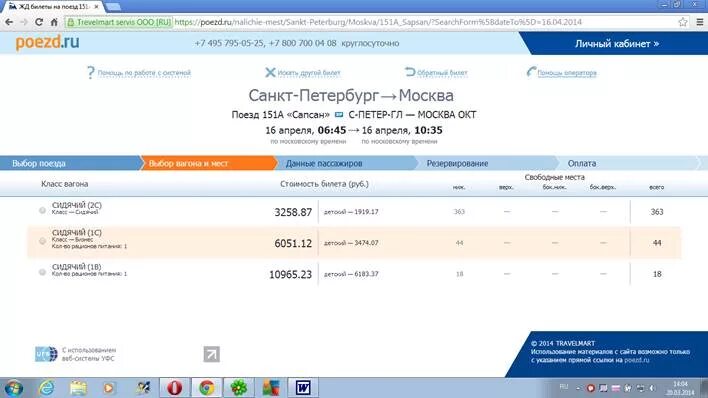Click Помощь оператора link
The width and height of the screenshot is (708, 398).
click(567, 73)
